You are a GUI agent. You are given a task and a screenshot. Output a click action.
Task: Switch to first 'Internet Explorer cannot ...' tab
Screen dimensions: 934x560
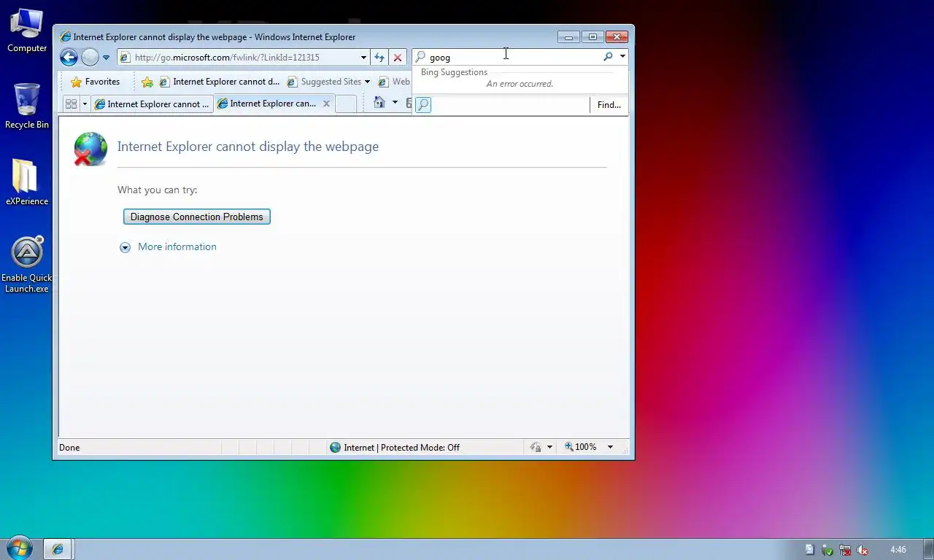(x=153, y=104)
